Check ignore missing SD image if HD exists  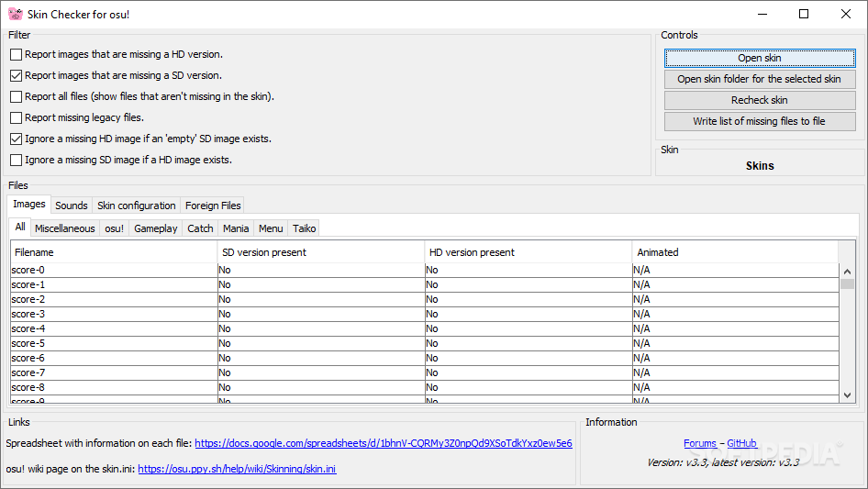pos(16,160)
